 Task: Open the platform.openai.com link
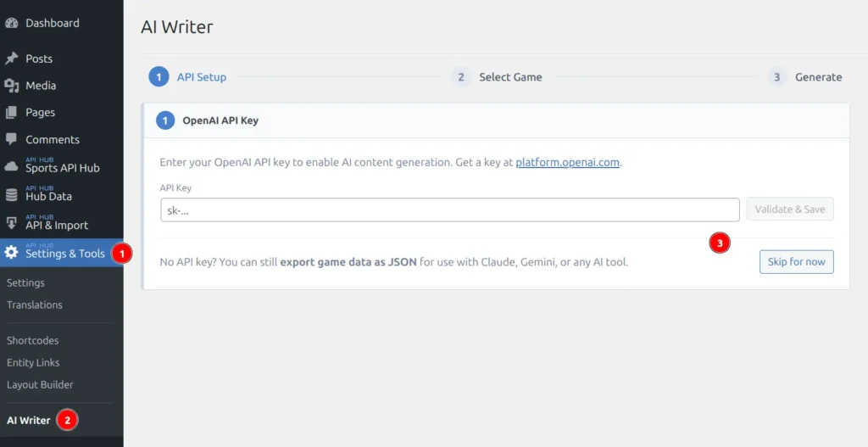tap(567, 162)
